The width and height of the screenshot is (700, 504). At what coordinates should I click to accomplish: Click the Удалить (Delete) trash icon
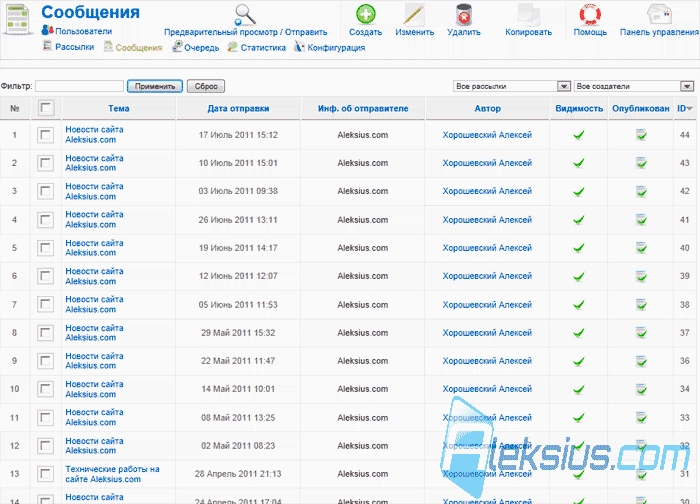click(x=464, y=14)
